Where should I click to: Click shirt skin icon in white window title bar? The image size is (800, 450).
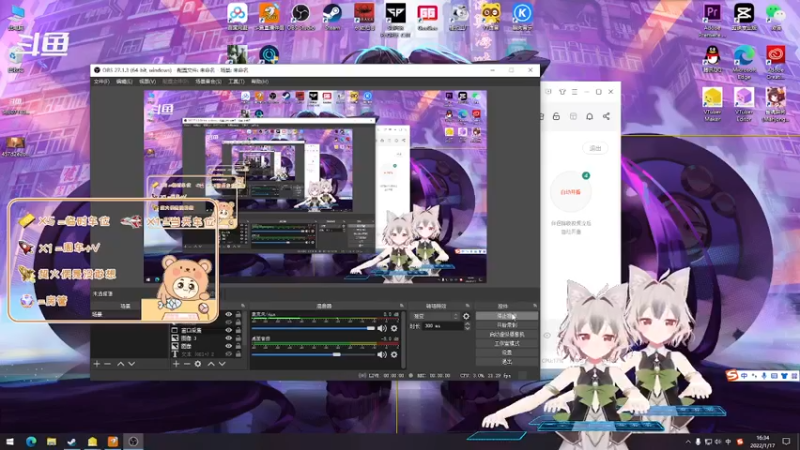point(562,92)
